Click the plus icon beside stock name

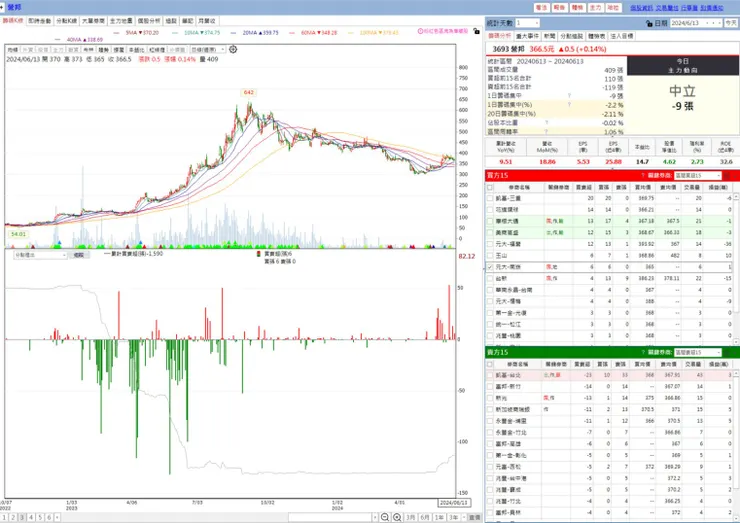click(2, 7)
